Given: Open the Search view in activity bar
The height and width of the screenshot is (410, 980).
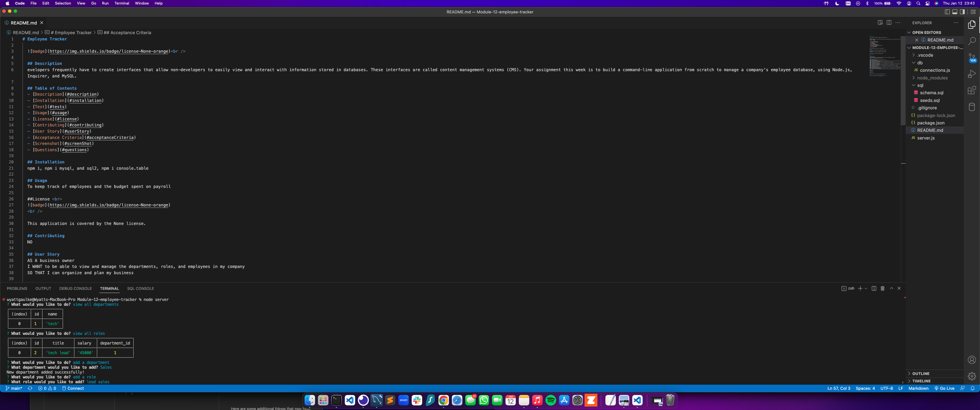Looking at the screenshot, I should (972, 41).
